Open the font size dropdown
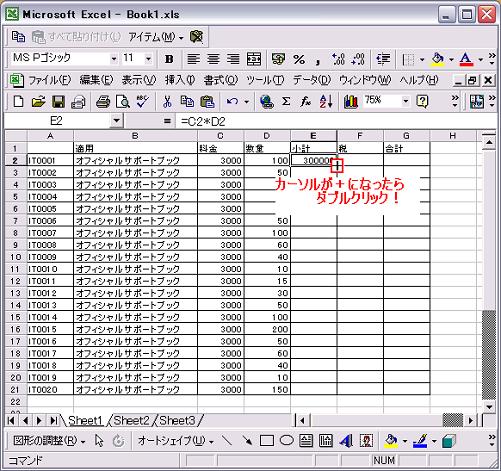Image resolution: width=501 pixels, height=471 pixels. click(x=148, y=59)
